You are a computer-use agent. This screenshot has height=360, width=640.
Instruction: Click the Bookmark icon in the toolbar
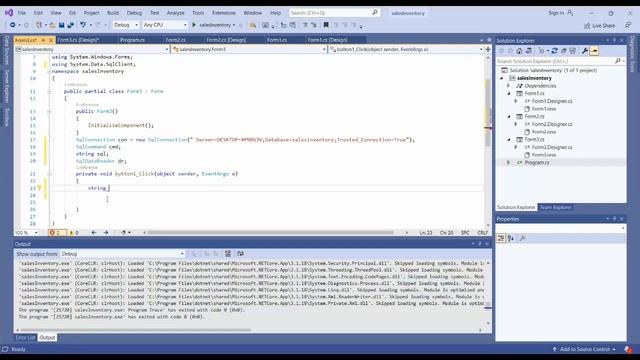[x=326, y=25]
